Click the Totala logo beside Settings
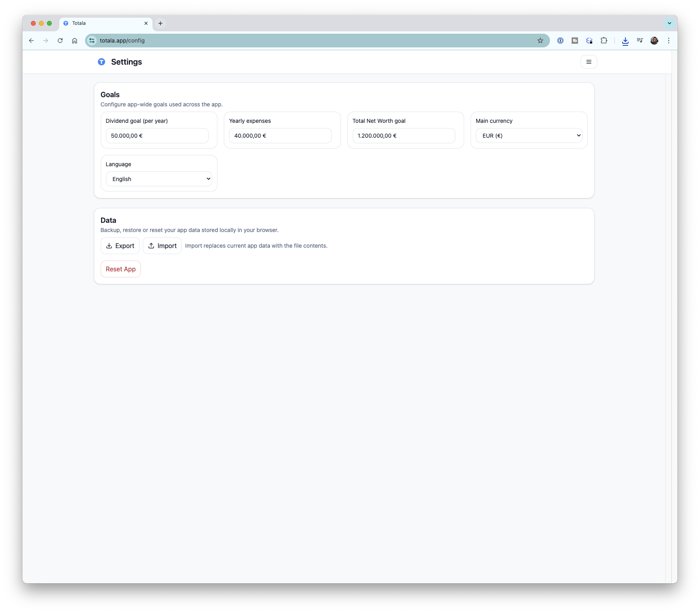The image size is (700, 613). (x=101, y=62)
